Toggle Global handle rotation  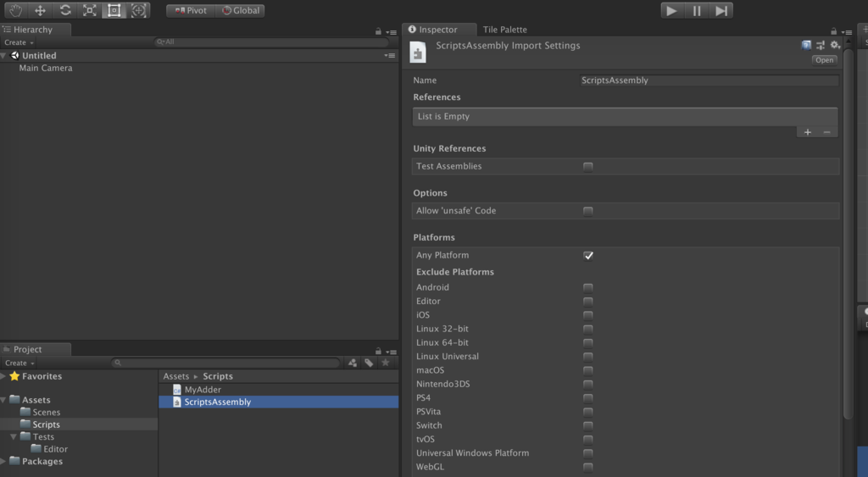click(240, 10)
